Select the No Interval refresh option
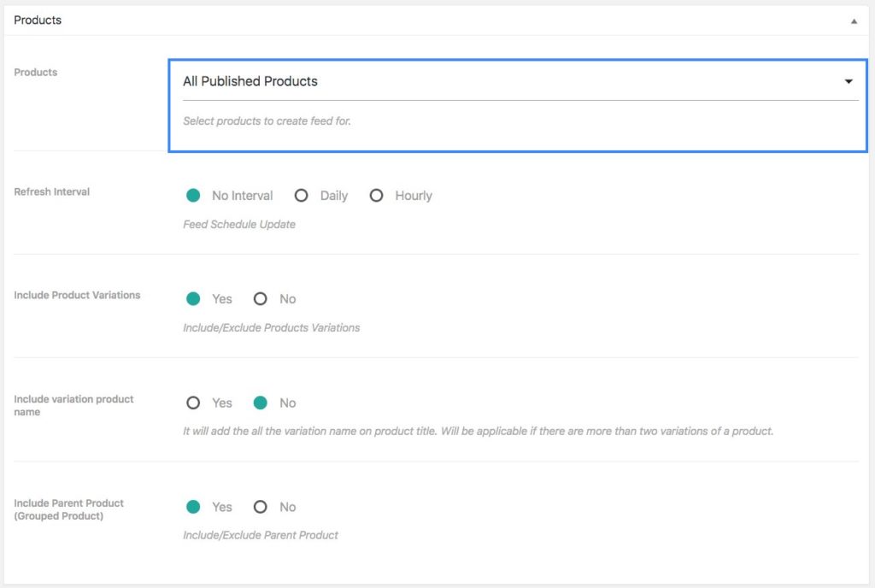This screenshot has height=588, width=875. click(x=193, y=196)
